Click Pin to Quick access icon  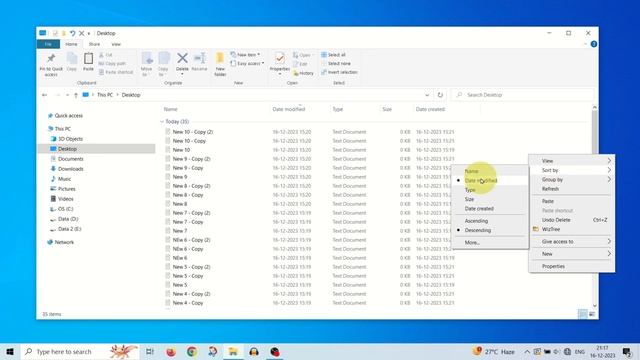(x=51, y=64)
